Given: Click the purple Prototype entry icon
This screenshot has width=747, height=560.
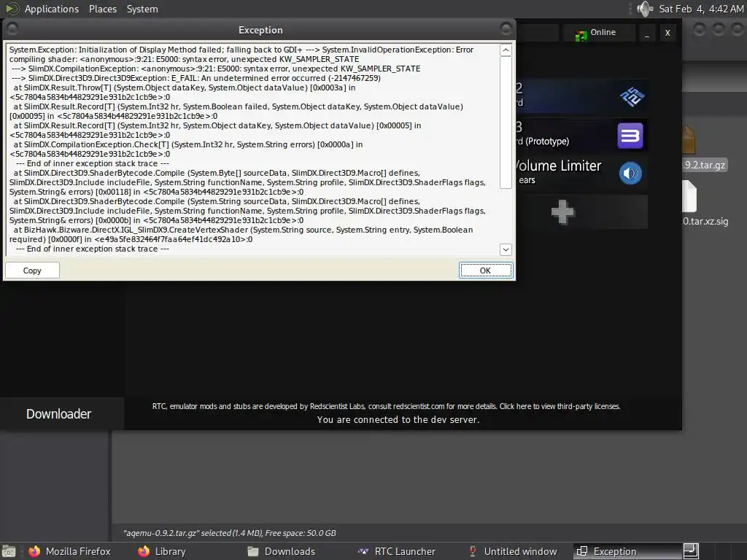Looking at the screenshot, I should tap(630, 136).
